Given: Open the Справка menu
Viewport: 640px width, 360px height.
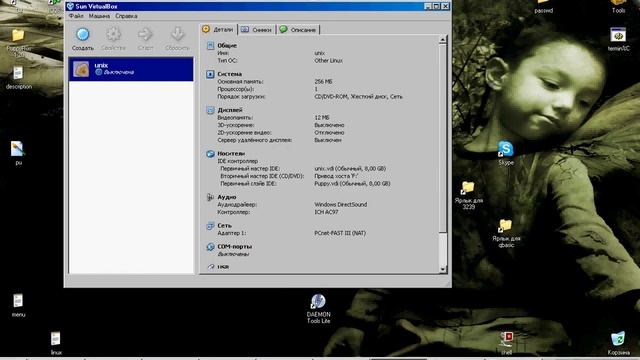Looking at the screenshot, I should pos(126,16).
